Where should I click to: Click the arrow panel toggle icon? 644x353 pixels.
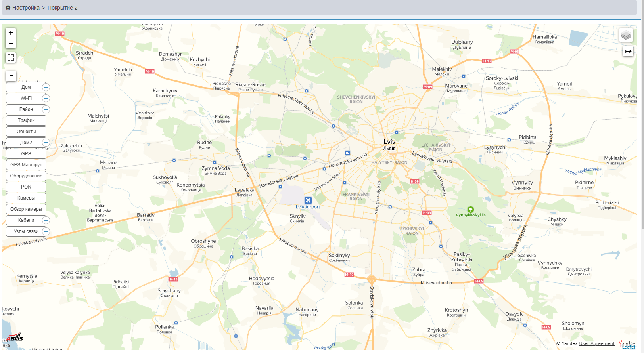tap(628, 51)
